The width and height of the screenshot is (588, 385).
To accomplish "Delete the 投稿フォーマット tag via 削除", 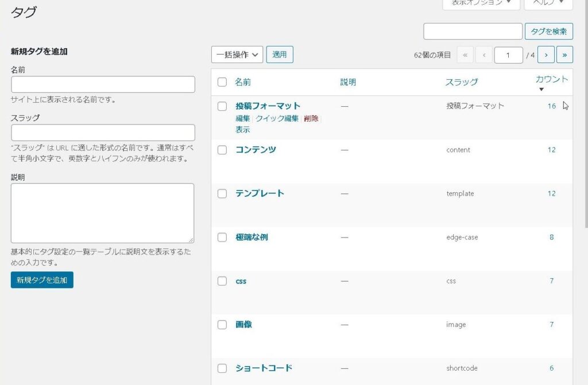I will pyautogui.click(x=311, y=118).
